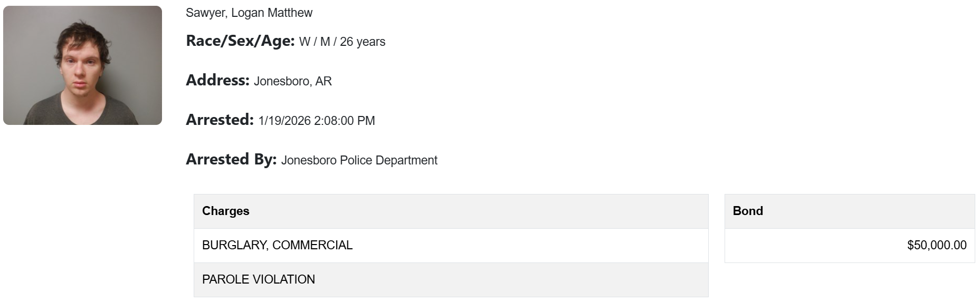Click the name Sawyer, Logan Matthew
Screen dimensions: 980x302
point(249,13)
